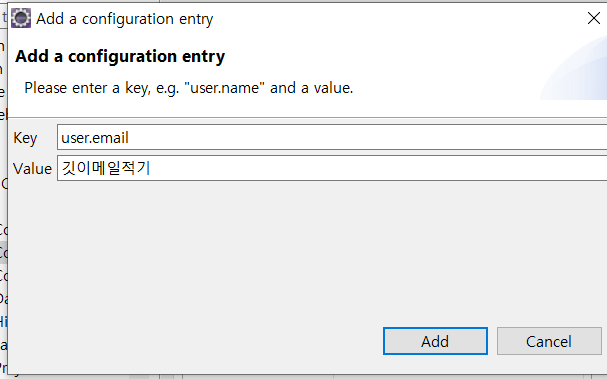Cancel the configuration entry dialog
The width and height of the screenshot is (607, 379).
[549, 341]
